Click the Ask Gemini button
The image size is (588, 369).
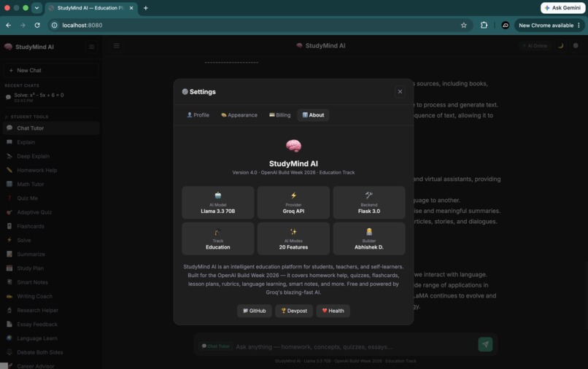562,7
